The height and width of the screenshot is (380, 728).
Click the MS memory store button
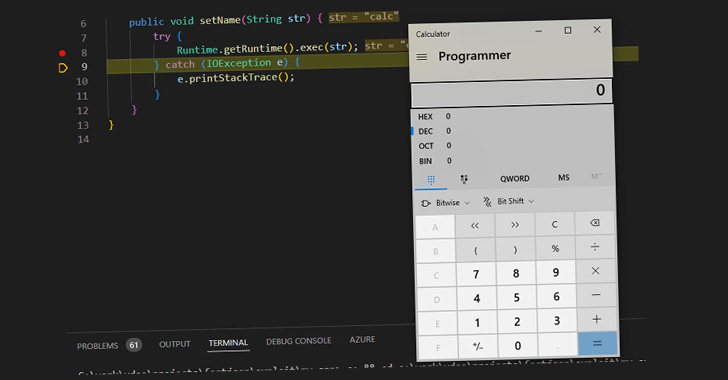coord(564,177)
